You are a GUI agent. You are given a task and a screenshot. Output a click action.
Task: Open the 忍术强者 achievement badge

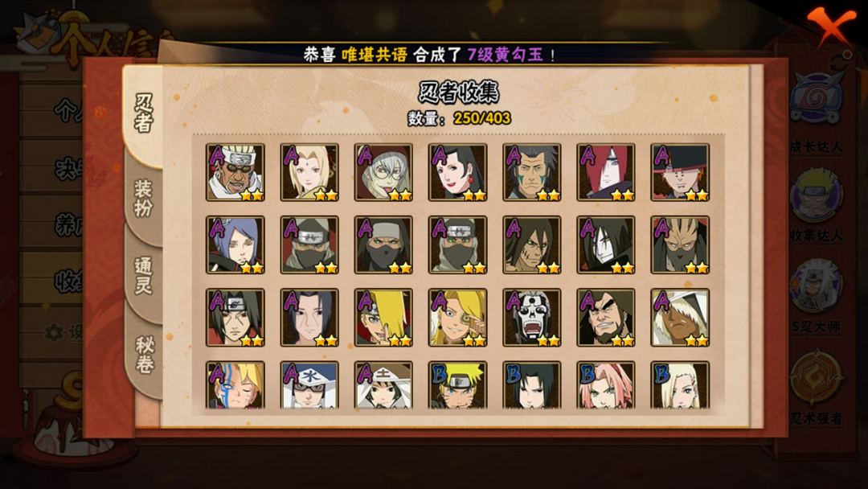point(817,388)
